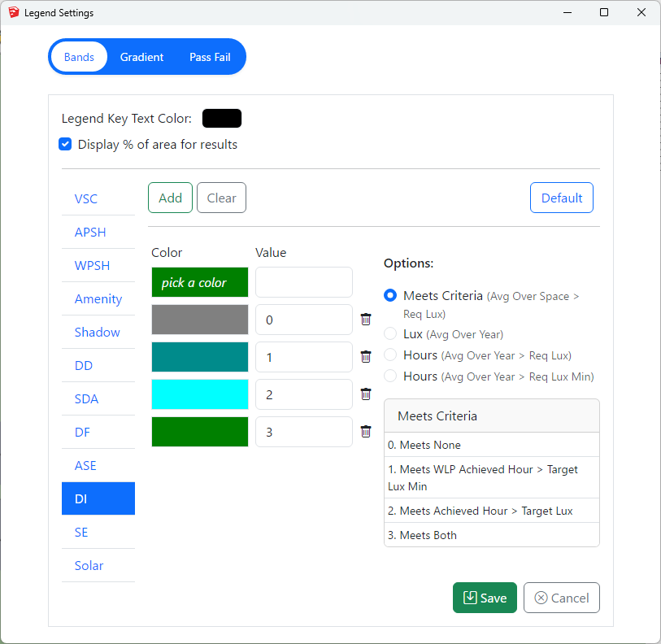The image size is (661, 644).
Task: Remove the cyan band using trash icon
Action: 366,394
